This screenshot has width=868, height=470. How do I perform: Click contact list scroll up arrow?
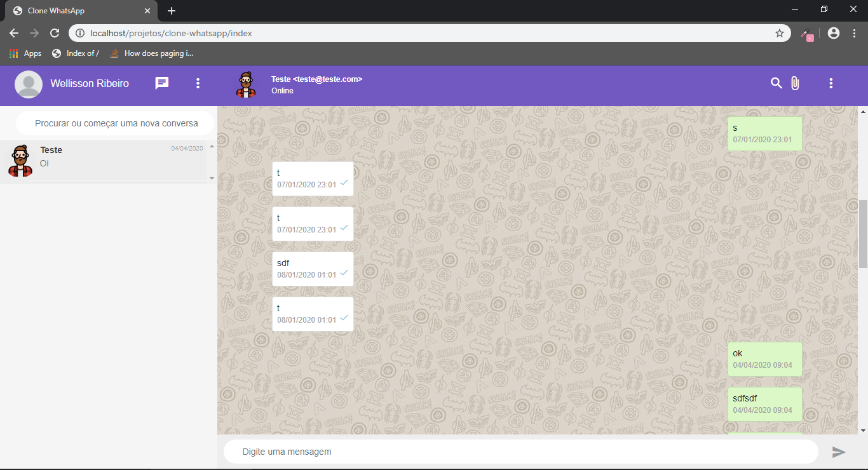tap(212, 146)
